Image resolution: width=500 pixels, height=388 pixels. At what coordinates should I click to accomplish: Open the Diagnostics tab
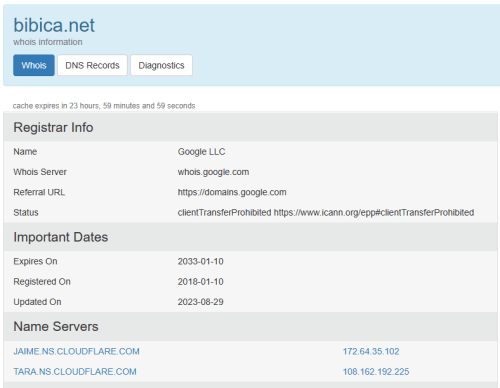161,65
